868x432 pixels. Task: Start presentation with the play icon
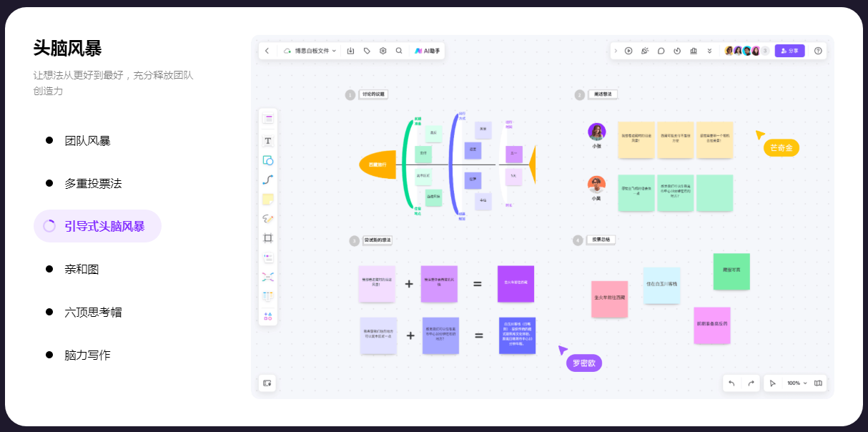pyautogui.click(x=628, y=51)
